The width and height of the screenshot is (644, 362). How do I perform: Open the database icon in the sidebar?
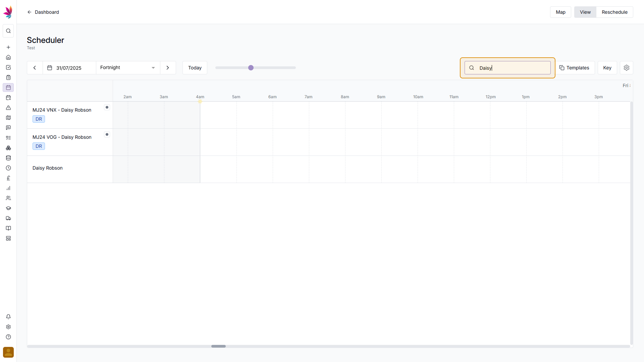click(8, 158)
